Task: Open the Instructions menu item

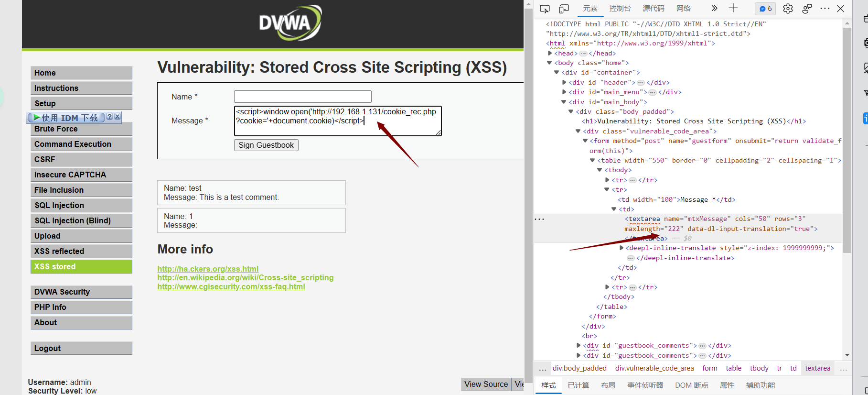Action: pyautogui.click(x=81, y=88)
